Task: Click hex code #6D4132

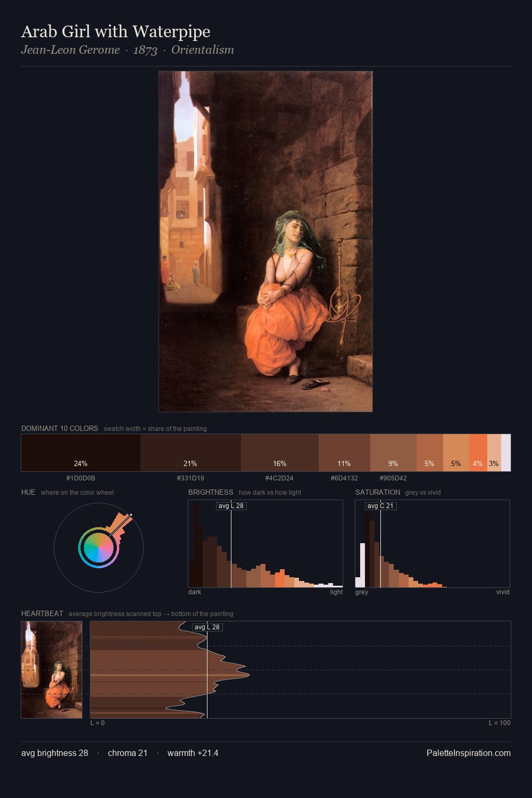Action: tap(344, 478)
